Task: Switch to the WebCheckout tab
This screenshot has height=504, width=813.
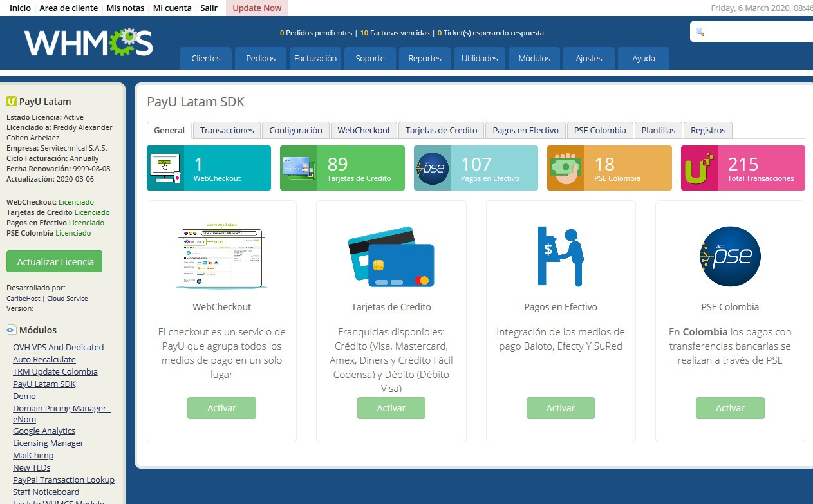Action: 364,130
